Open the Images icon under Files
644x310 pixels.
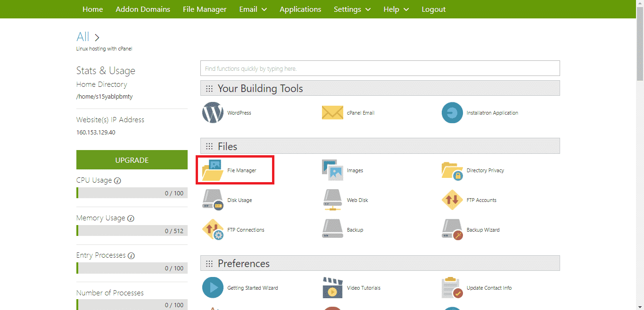tap(332, 170)
